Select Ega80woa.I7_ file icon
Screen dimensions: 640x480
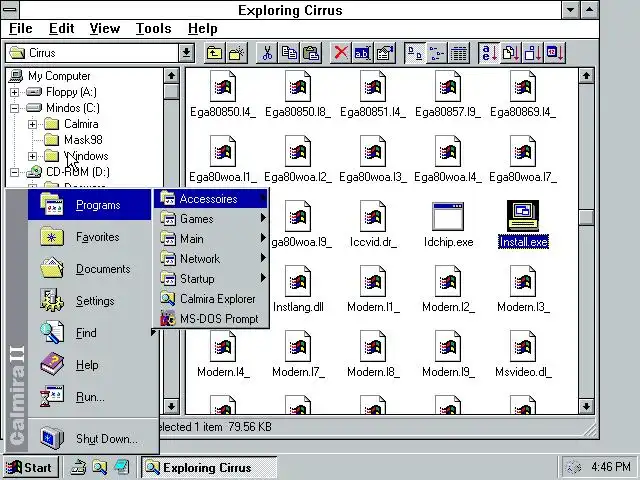(523, 159)
